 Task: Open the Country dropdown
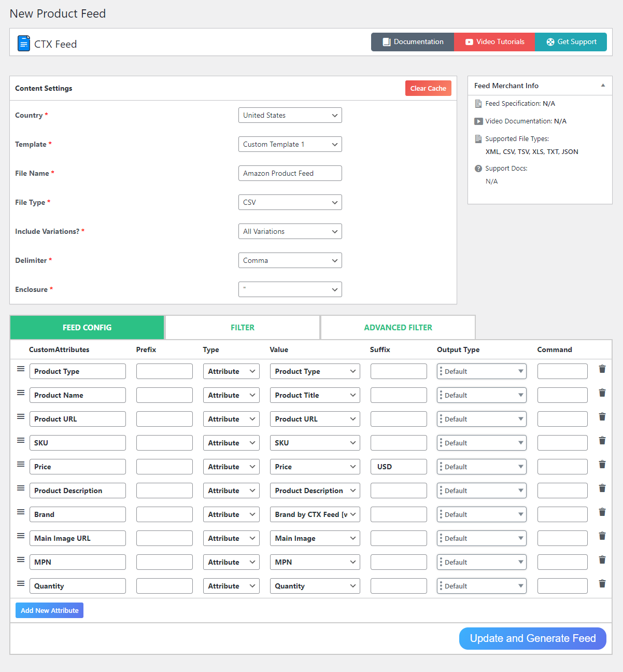pyautogui.click(x=290, y=115)
